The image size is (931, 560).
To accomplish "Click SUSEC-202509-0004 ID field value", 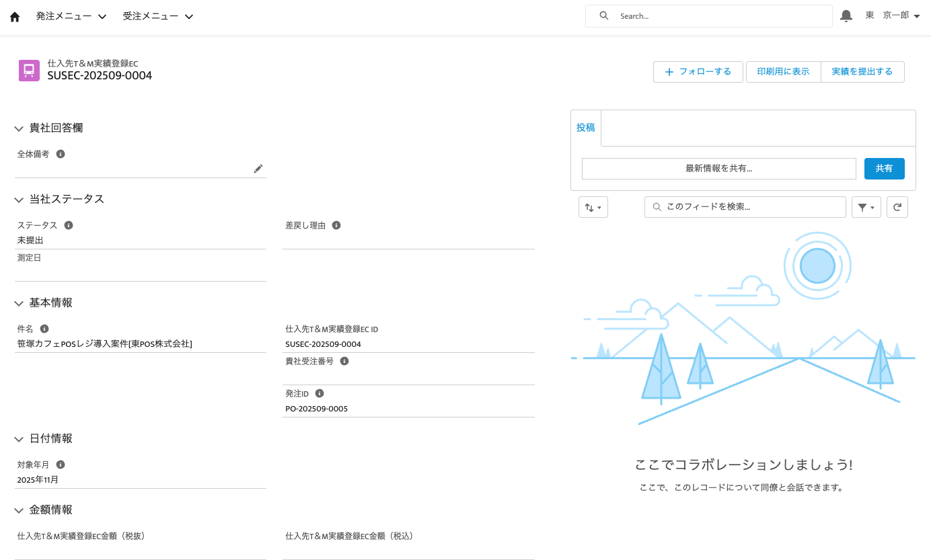I will click(324, 344).
